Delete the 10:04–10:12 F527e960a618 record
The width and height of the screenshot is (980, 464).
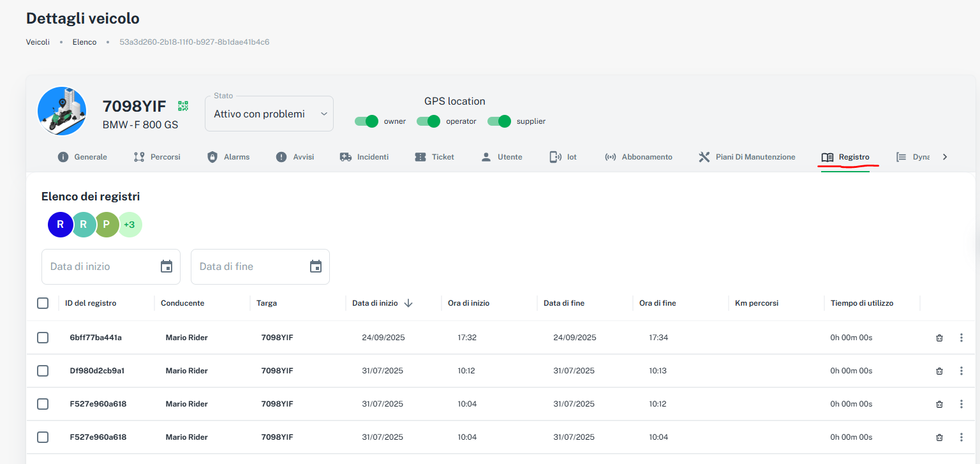939,404
